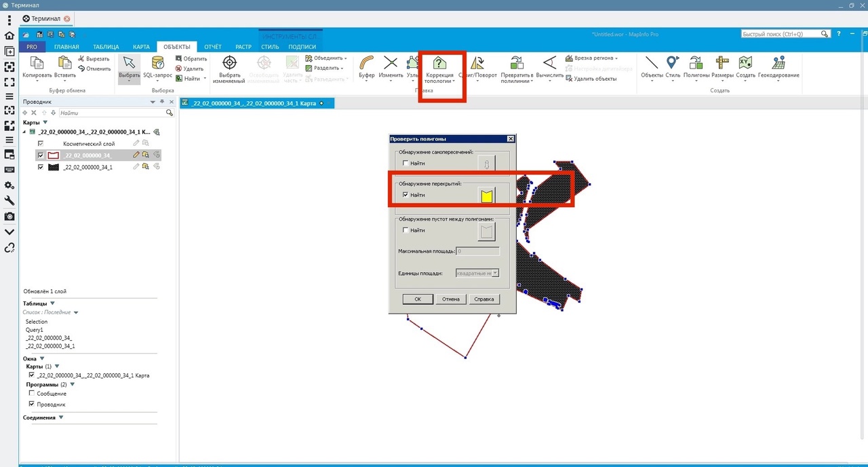Enable Найти under Обнаружение самопересечений
868x467 pixels.
point(406,163)
